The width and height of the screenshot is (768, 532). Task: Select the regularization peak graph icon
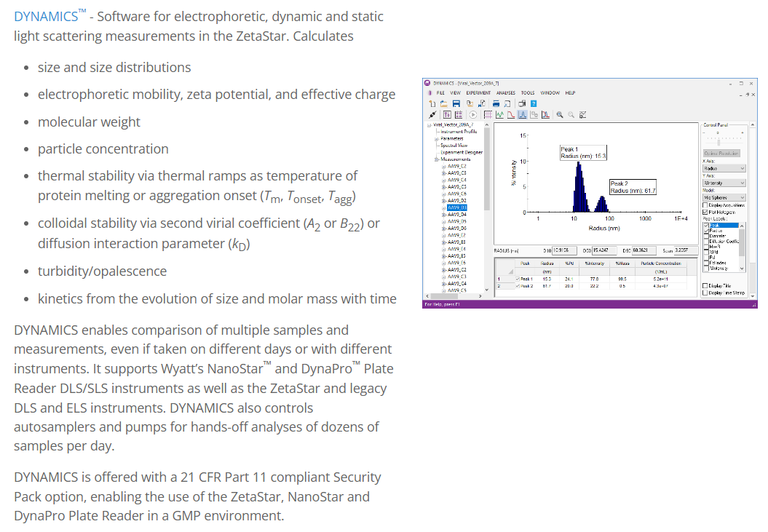click(523, 114)
